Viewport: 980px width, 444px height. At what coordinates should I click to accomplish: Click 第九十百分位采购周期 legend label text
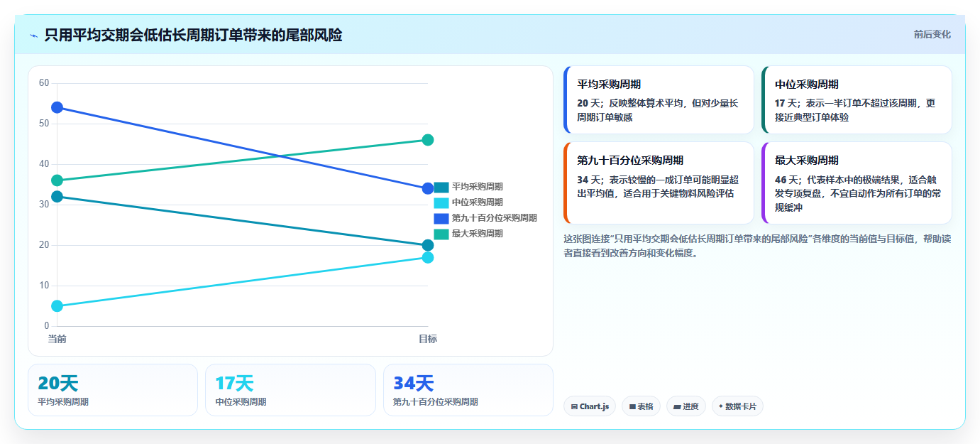point(495,218)
